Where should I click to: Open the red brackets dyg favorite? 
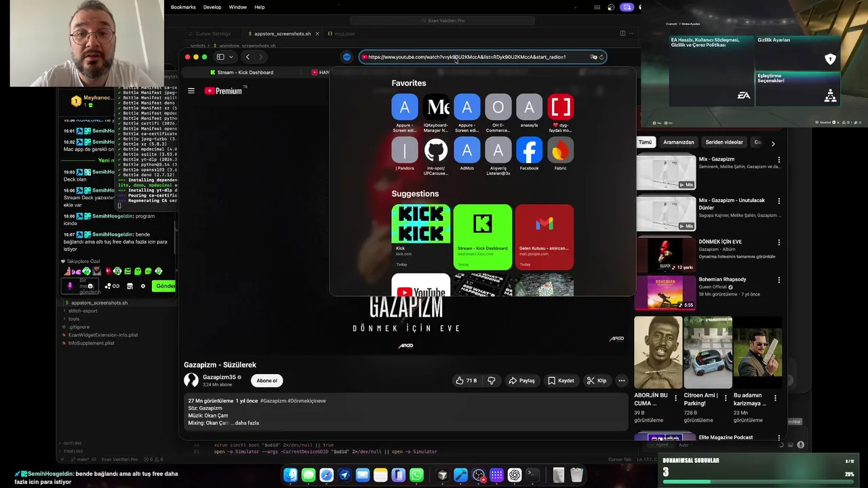(x=560, y=113)
